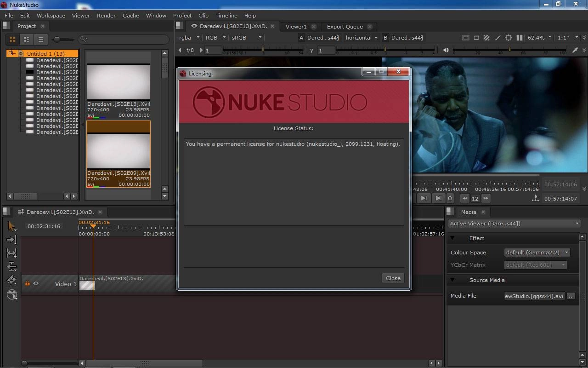Viewport: 588px width, 368px height.
Task: Close the Licensing dialog with Close button
Action: (393, 278)
